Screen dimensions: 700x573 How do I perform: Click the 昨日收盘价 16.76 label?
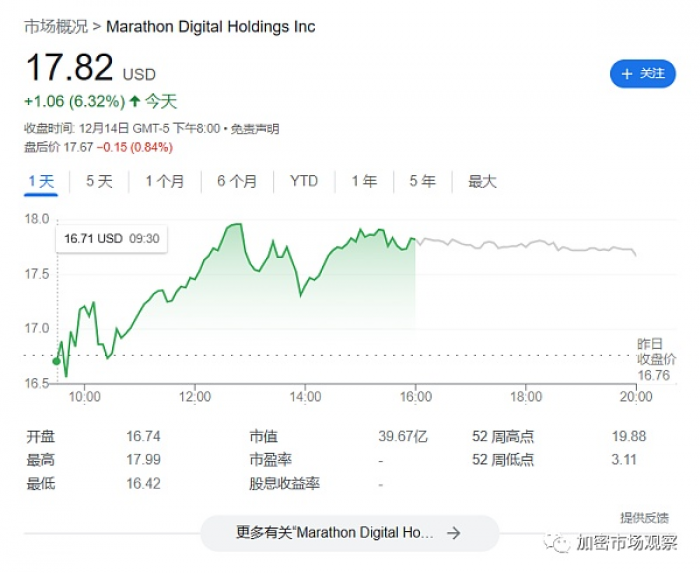656,360
